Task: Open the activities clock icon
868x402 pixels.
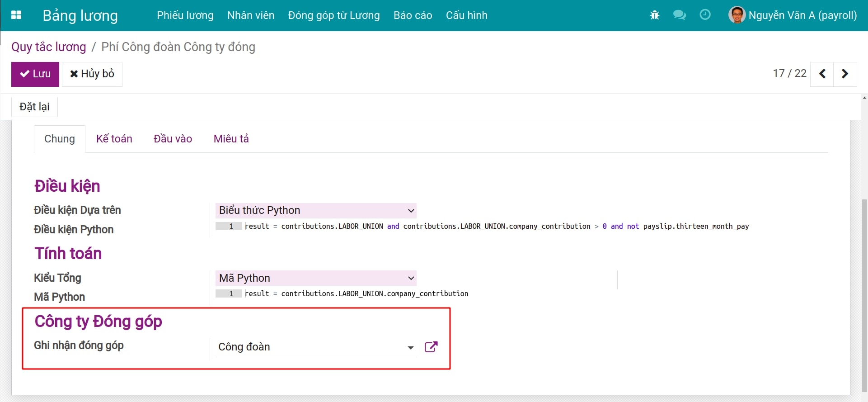Action: pos(705,15)
